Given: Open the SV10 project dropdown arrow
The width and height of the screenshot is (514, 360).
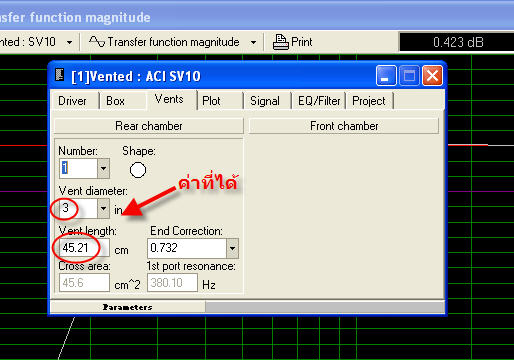Looking at the screenshot, I should (69, 42).
